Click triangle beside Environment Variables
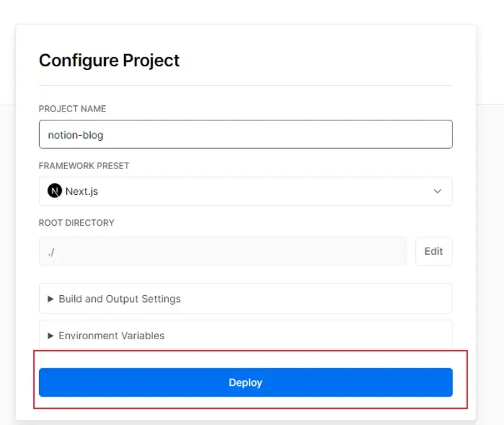504x425 pixels. click(51, 336)
